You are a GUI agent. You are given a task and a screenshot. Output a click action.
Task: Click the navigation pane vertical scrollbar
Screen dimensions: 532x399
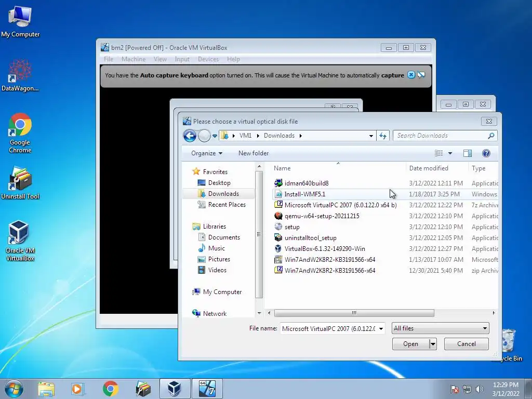259,234
